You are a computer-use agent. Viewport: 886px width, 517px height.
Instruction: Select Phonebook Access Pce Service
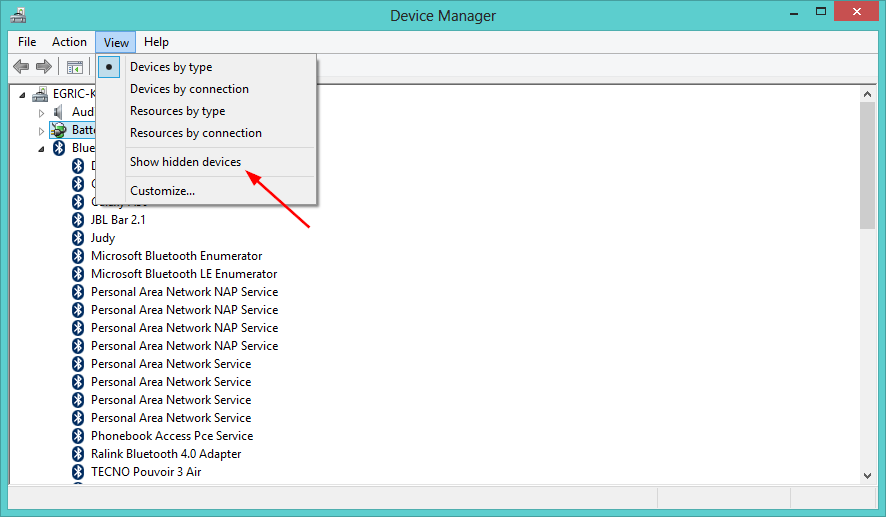pos(172,436)
